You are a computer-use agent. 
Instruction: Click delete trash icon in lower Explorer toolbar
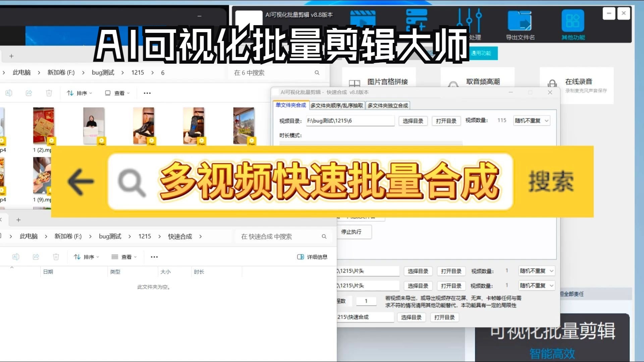click(56, 257)
